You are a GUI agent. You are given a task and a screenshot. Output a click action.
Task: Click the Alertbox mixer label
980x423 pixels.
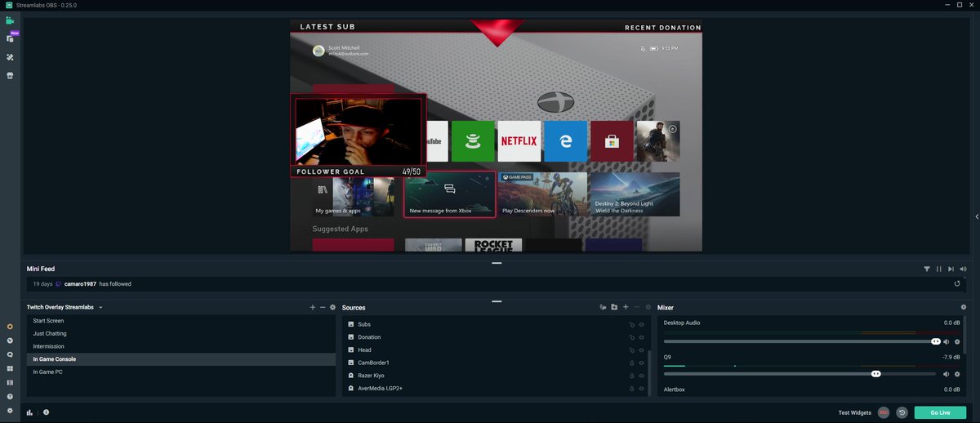(x=674, y=390)
